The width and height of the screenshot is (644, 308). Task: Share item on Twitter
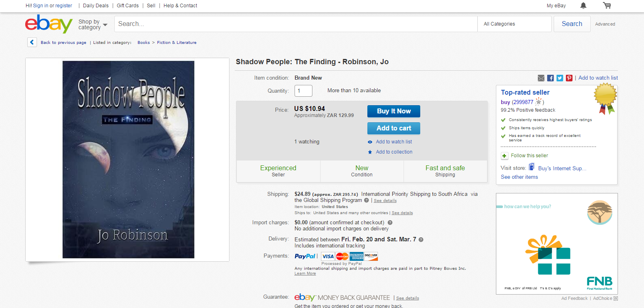(x=560, y=78)
